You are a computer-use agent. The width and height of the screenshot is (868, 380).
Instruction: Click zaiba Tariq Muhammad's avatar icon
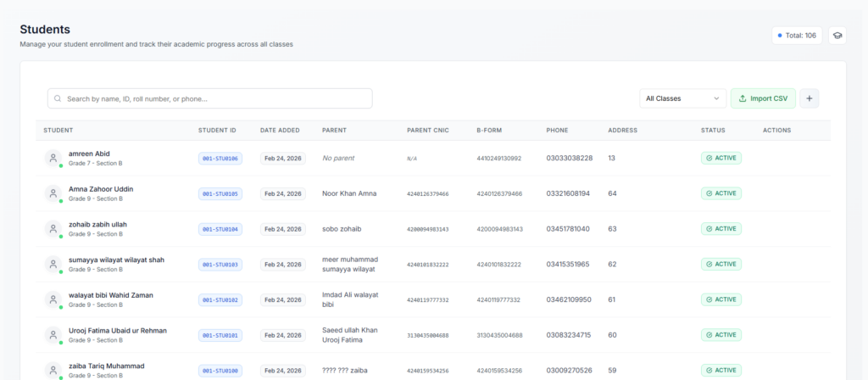(53, 371)
